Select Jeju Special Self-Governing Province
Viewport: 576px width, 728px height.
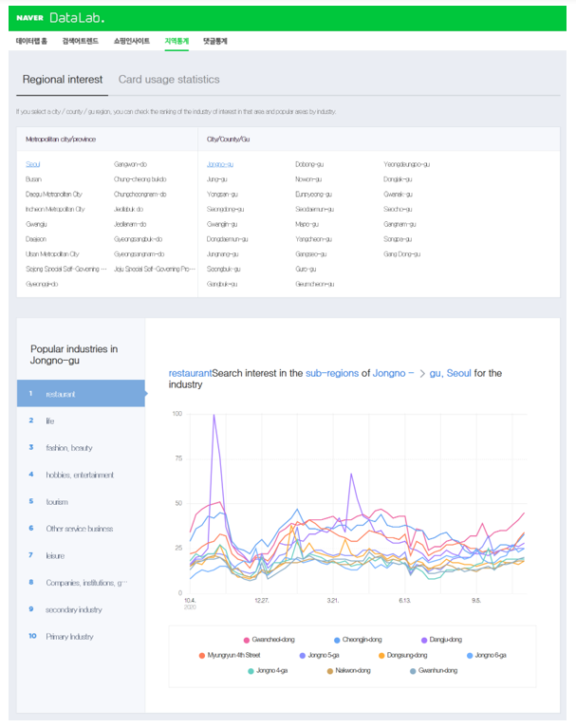coord(155,269)
